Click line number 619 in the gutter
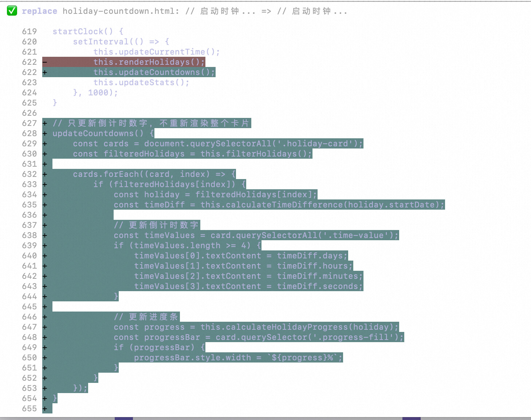Image resolution: width=531 pixels, height=420 pixels. (29, 32)
